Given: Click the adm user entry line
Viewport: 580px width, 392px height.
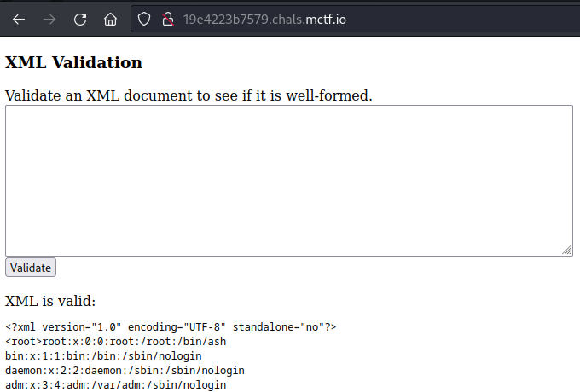Looking at the screenshot, I should tap(115, 385).
